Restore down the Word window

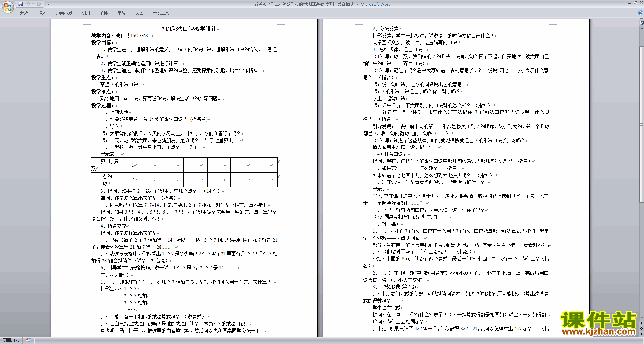[x=635, y=3]
